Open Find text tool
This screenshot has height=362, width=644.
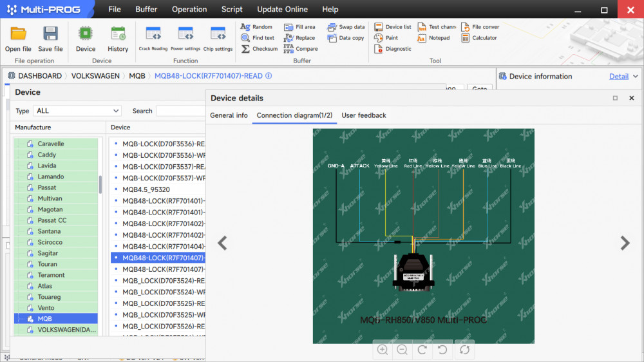pyautogui.click(x=258, y=38)
